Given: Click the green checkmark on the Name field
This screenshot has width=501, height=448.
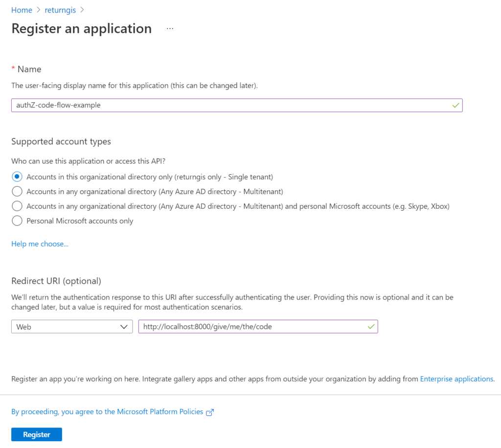Looking at the screenshot, I should coord(455,105).
